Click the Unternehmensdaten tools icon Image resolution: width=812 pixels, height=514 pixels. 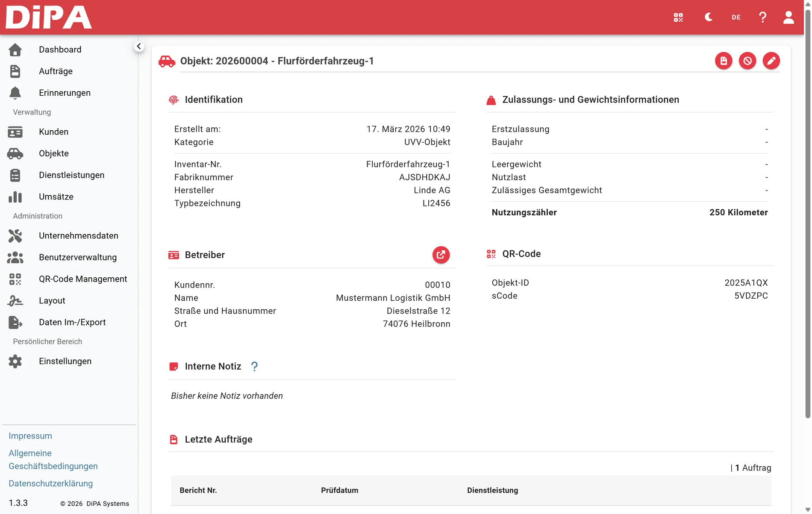coord(15,236)
